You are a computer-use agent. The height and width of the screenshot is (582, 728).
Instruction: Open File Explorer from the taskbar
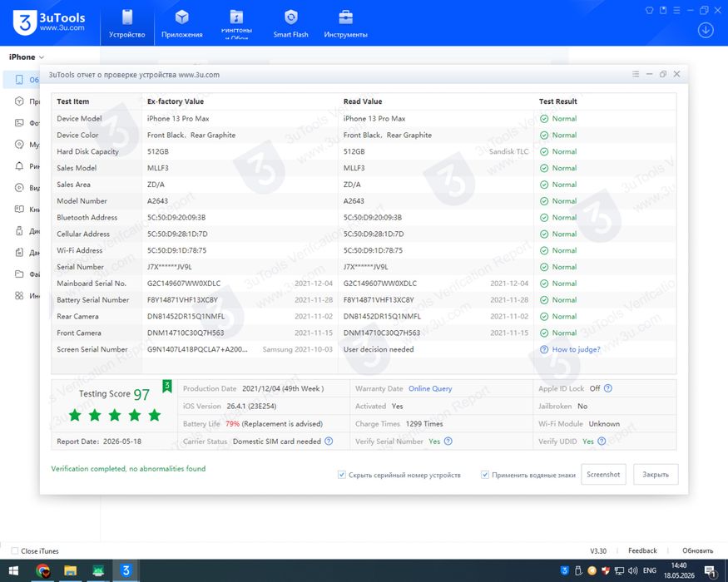(x=70, y=570)
